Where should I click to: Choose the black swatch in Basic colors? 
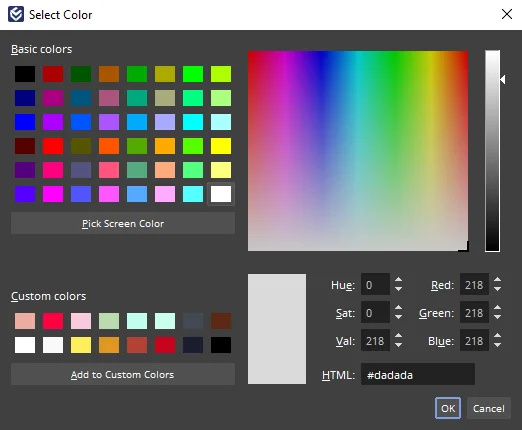point(25,74)
